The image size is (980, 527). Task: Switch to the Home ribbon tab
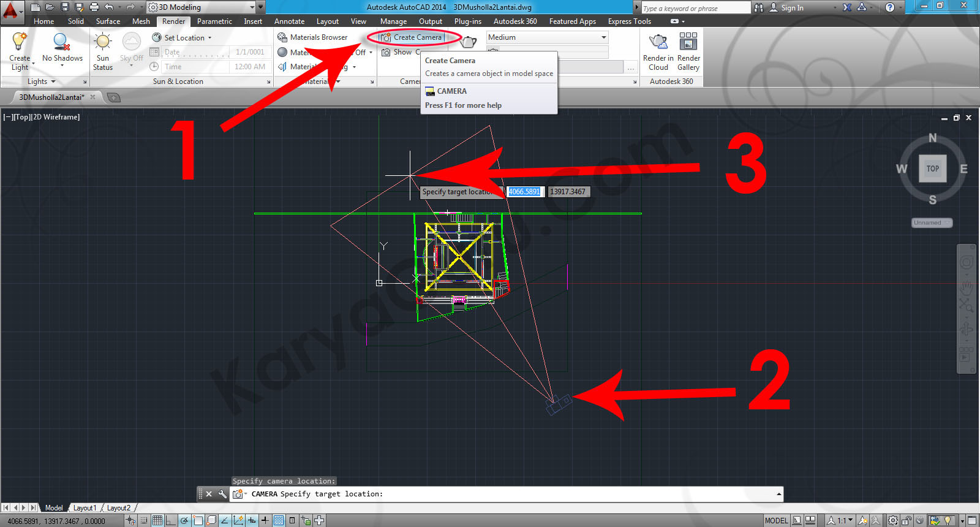pyautogui.click(x=43, y=21)
